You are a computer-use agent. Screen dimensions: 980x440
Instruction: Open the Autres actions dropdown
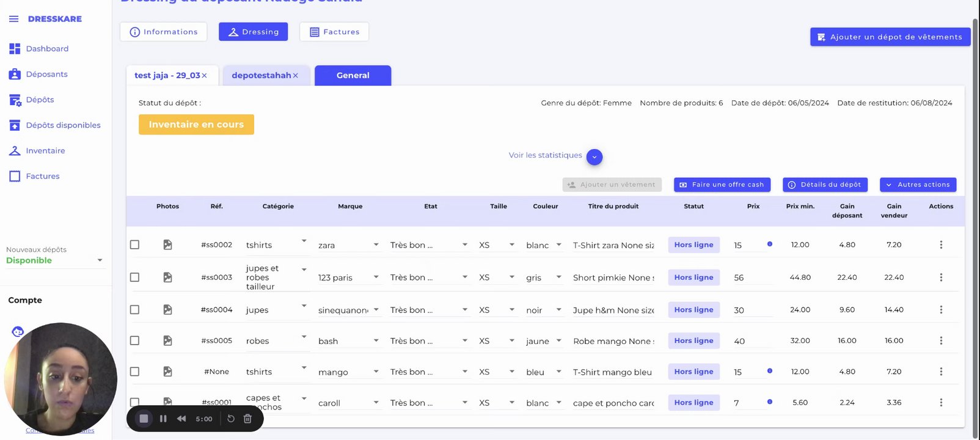pos(918,185)
